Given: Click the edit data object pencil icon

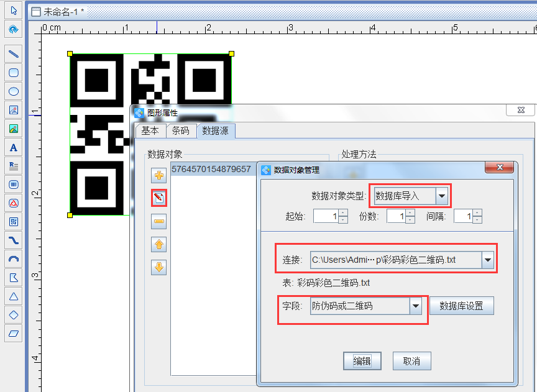Looking at the screenshot, I should [x=159, y=198].
